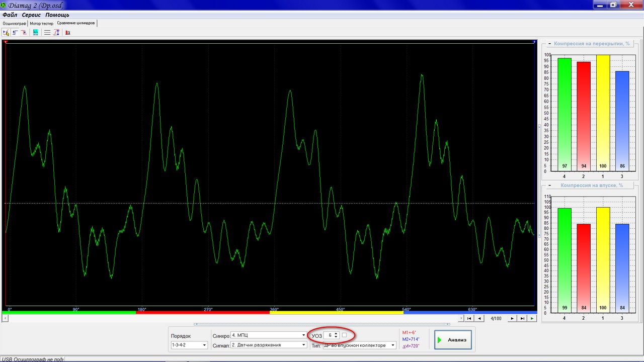Switch to the Осциллограф tab

14,23
